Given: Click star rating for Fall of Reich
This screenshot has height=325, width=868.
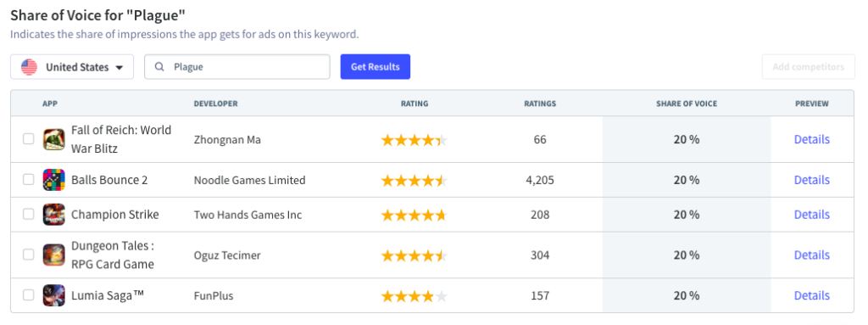Looking at the screenshot, I should tap(414, 140).
